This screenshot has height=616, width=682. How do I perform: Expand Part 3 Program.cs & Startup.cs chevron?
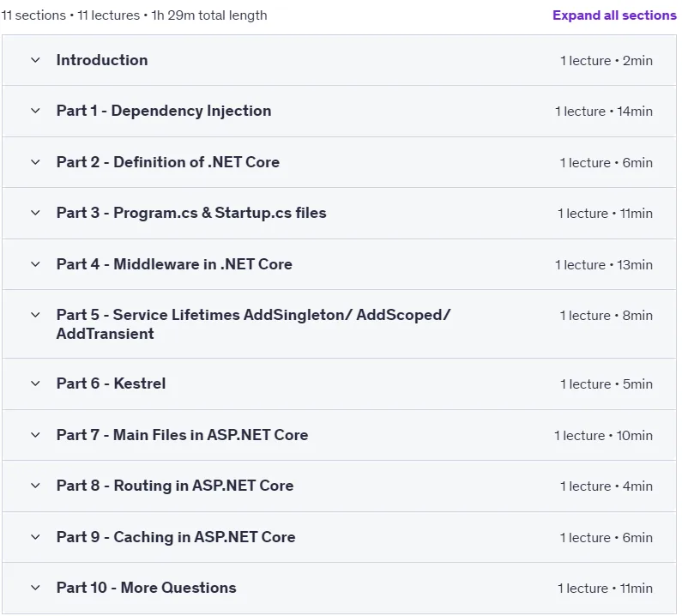[x=36, y=213]
